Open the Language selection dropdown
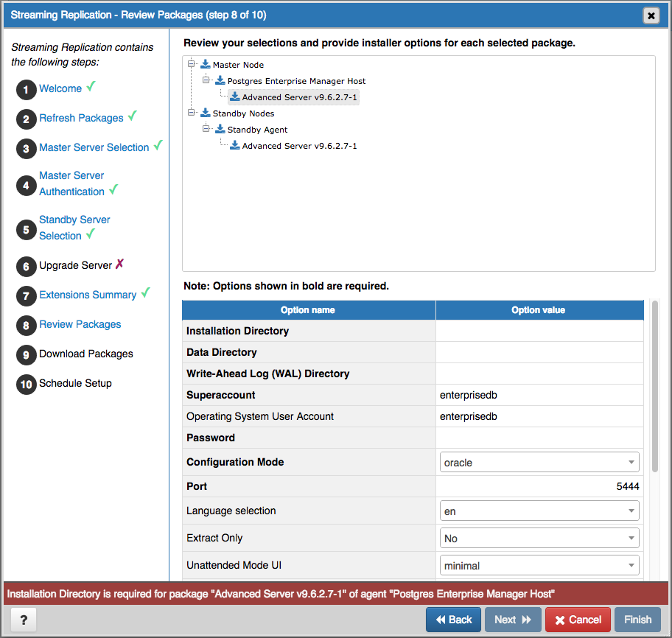Image resolution: width=672 pixels, height=638 pixels. coord(539,511)
